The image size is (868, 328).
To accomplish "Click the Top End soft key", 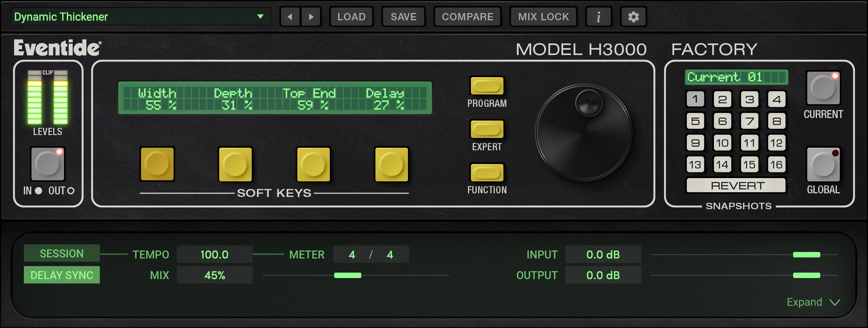I will click(314, 164).
